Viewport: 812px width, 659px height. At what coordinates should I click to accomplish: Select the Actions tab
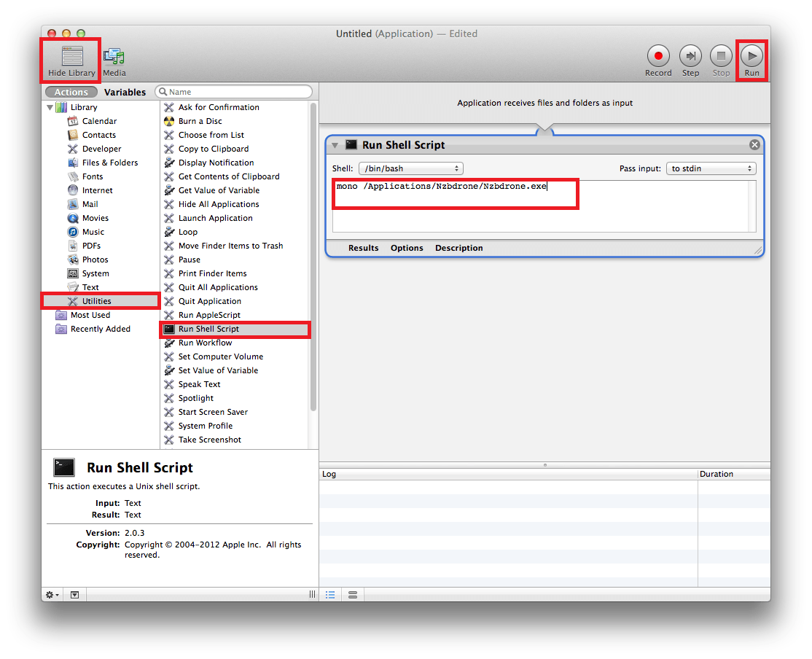click(x=71, y=93)
